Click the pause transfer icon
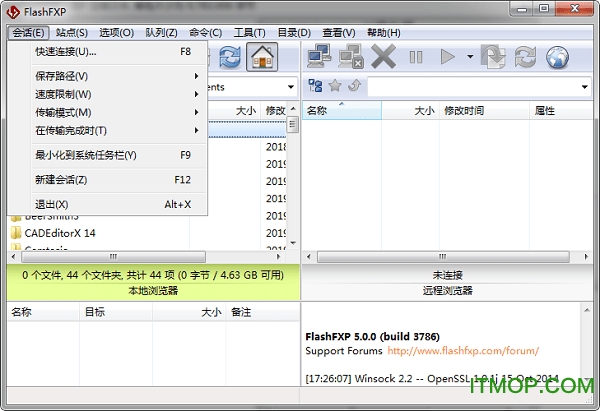 pos(416,57)
